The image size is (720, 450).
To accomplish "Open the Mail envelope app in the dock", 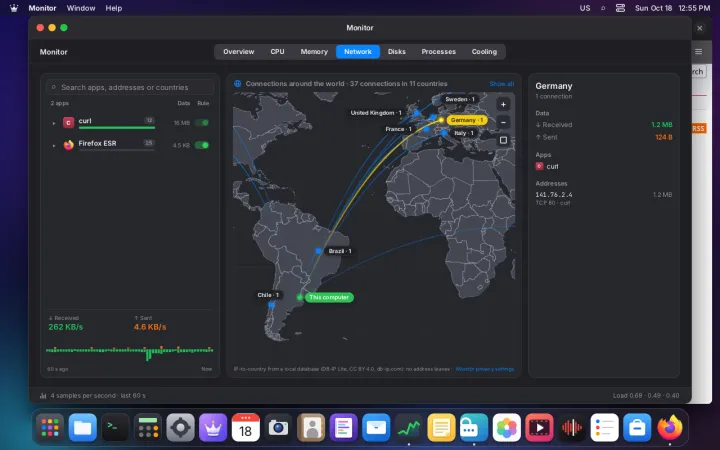I will [x=376, y=428].
